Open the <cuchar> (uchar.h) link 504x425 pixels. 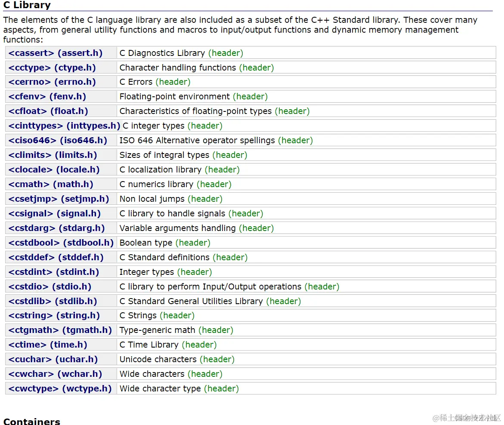[53, 360]
